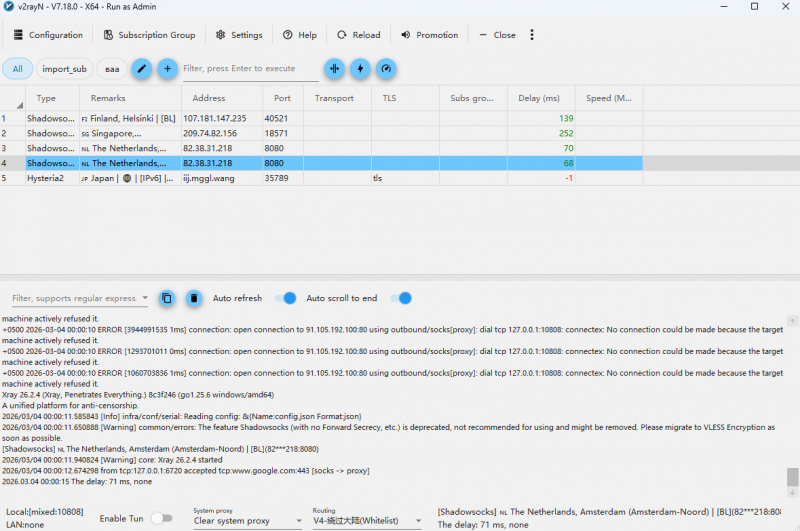The height and width of the screenshot is (531, 800).
Task: Switch to the import_sub group tab
Action: coord(64,69)
